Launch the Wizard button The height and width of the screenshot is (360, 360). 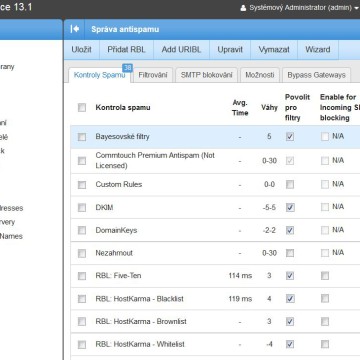(318, 50)
